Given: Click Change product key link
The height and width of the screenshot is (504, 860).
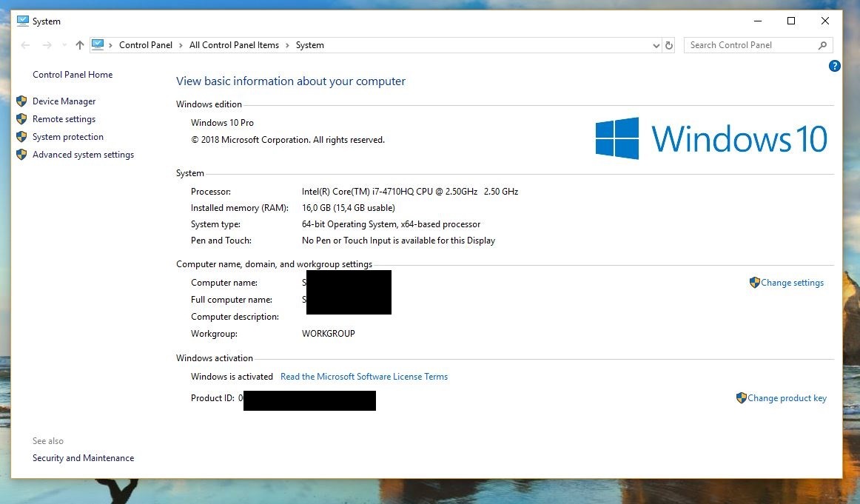Looking at the screenshot, I should (787, 398).
